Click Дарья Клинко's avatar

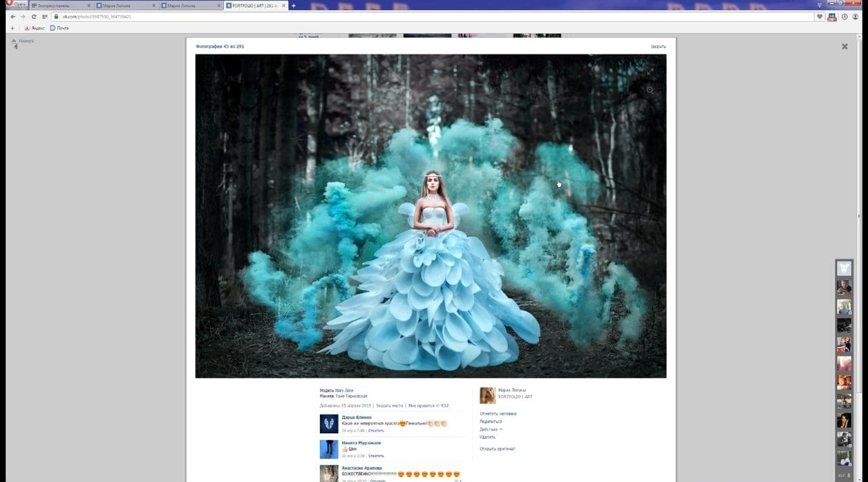click(329, 424)
